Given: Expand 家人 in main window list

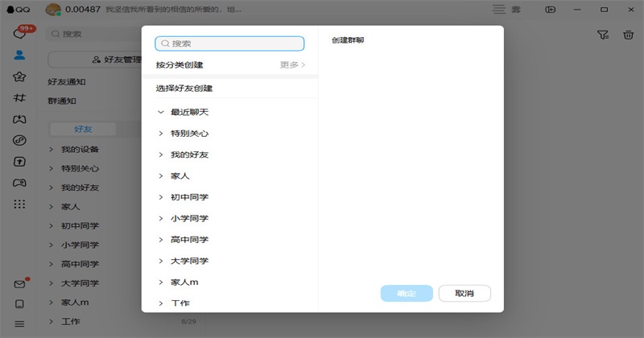Looking at the screenshot, I should click(x=52, y=207).
